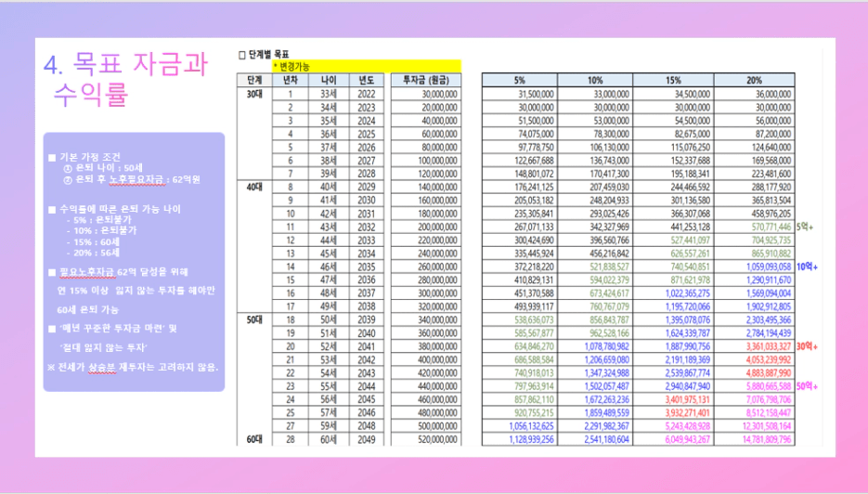Image resolution: width=868 pixels, height=494 pixels.
Task: Click the blue '10억+' annotation
Action: coord(807,266)
